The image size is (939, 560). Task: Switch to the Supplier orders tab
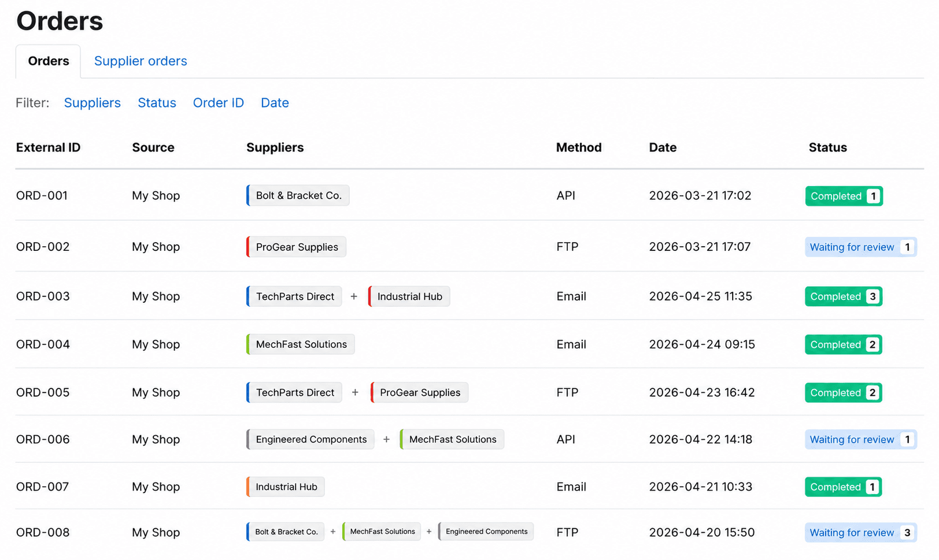(x=141, y=61)
